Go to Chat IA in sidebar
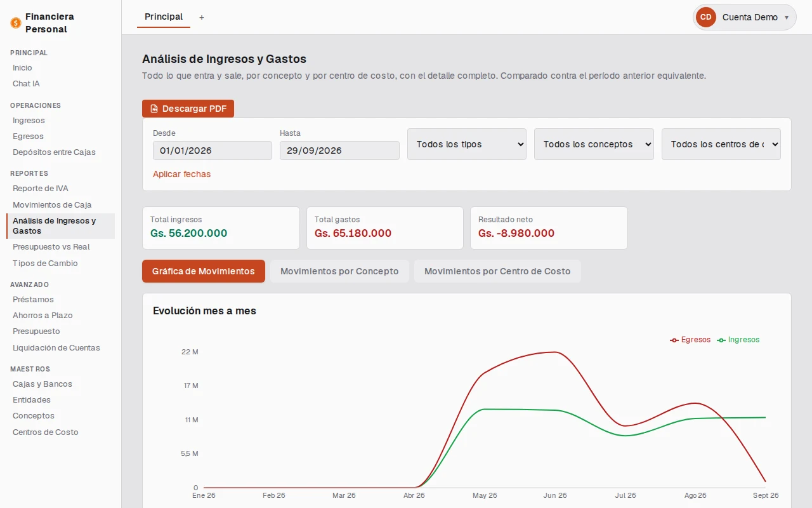This screenshot has height=508, width=812. [x=26, y=84]
